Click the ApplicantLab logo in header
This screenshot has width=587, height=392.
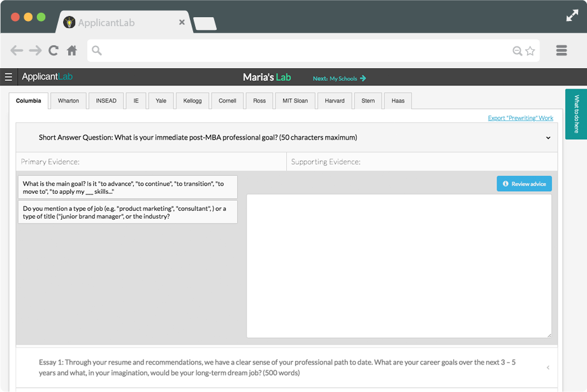[x=47, y=76]
